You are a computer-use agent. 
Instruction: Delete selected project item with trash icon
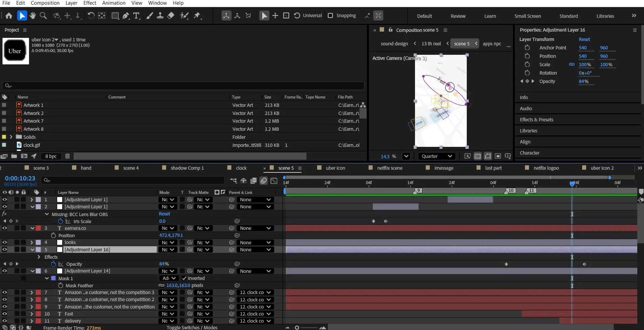[67, 156]
